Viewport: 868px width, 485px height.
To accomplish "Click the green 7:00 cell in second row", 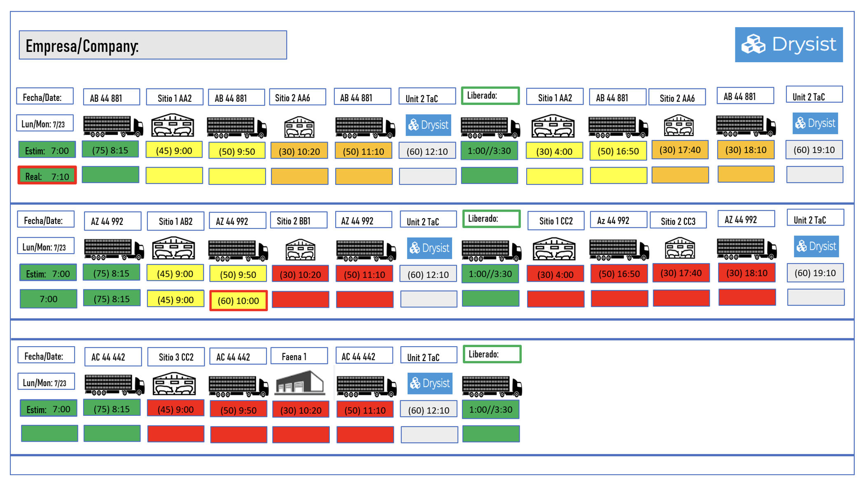I will click(x=48, y=299).
